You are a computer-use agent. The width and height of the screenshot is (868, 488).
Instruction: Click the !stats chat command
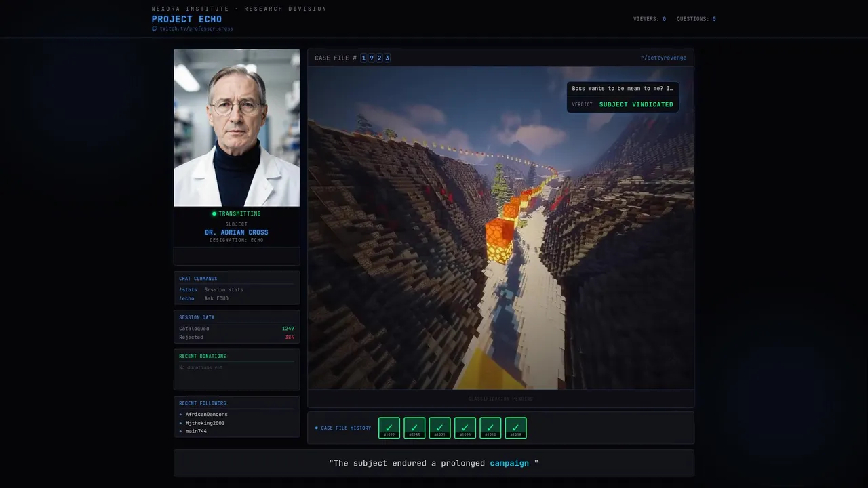pos(188,289)
